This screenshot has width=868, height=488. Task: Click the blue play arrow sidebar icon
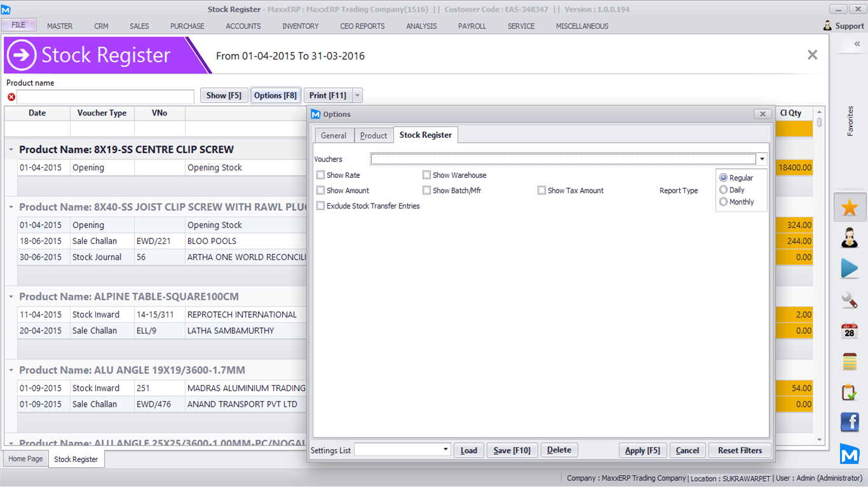pyautogui.click(x=850, y=268)
